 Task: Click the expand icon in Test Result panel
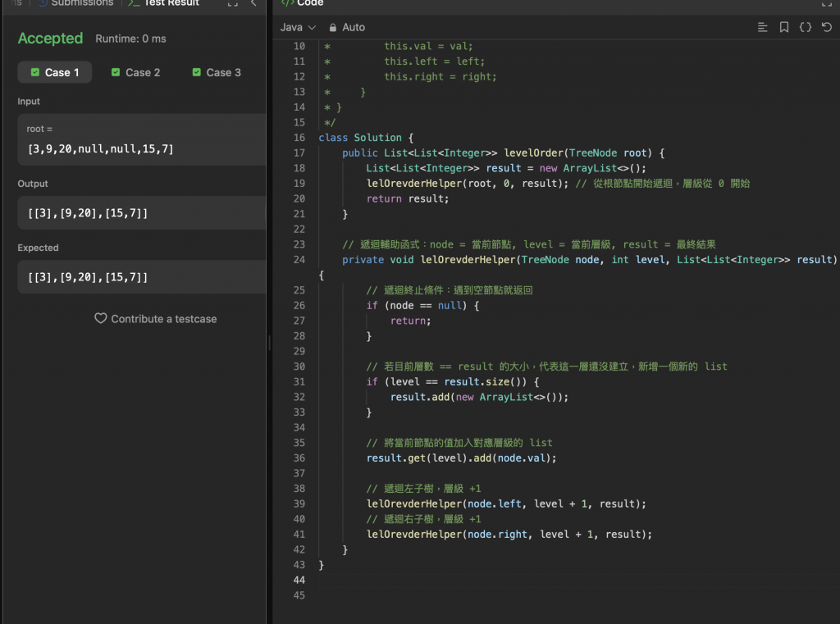click(x=232, y=3)
